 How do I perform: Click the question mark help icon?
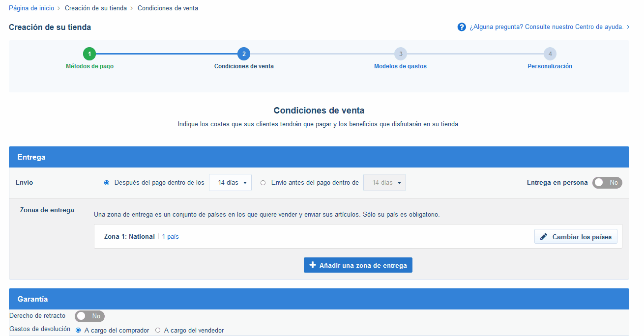click(x=462, y=27)
